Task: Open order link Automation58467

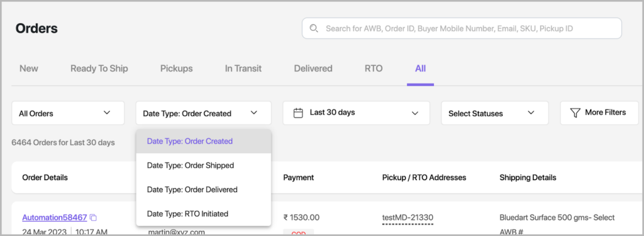Action: pyautogui.click(x=55, y=217)
